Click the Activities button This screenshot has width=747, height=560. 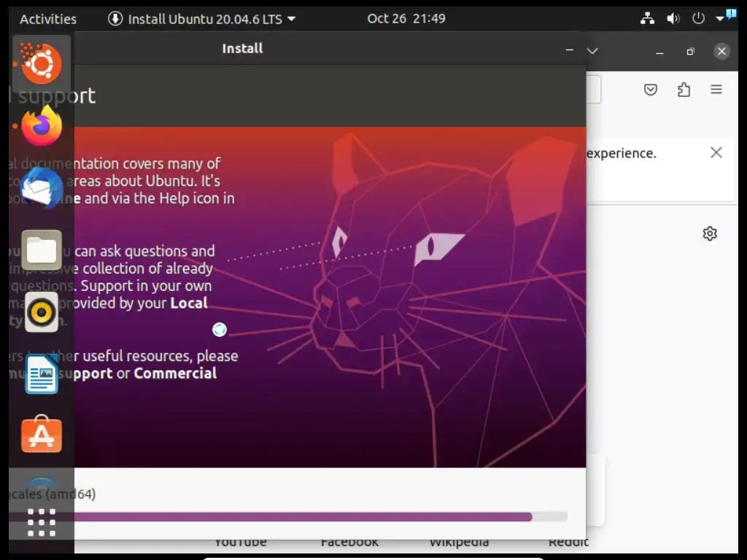coord(47,18)
